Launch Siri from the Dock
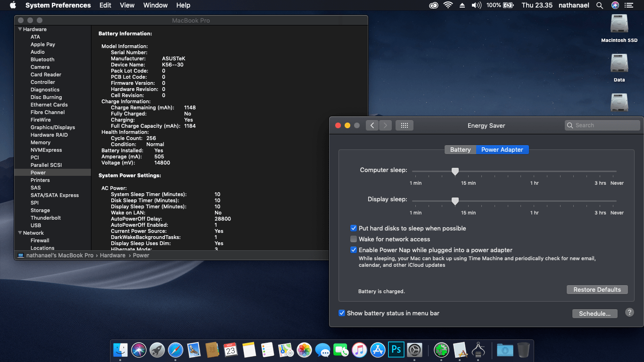The height and width of the screenshot is (362, 644). pos(139,350)
